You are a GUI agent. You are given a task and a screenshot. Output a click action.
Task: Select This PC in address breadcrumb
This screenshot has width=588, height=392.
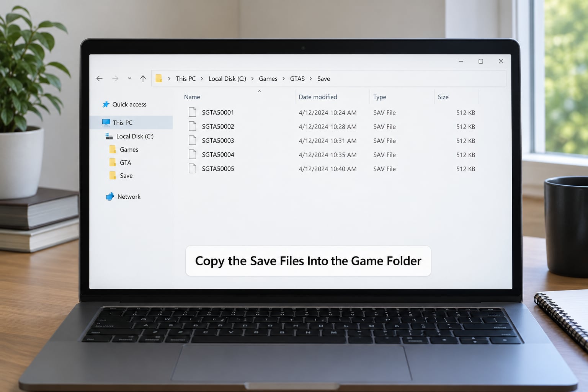click(186, 78)
